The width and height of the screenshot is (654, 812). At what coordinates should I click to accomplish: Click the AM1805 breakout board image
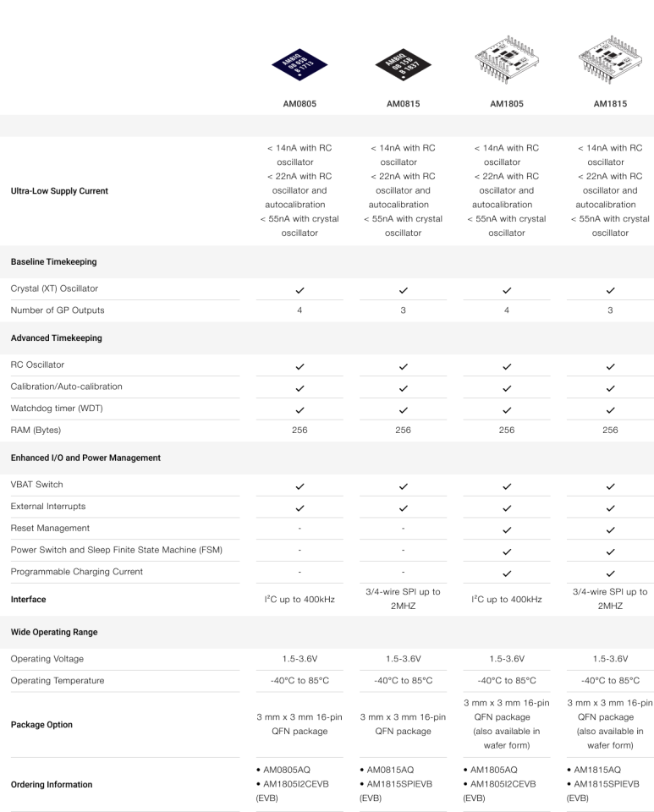[506, 61]
